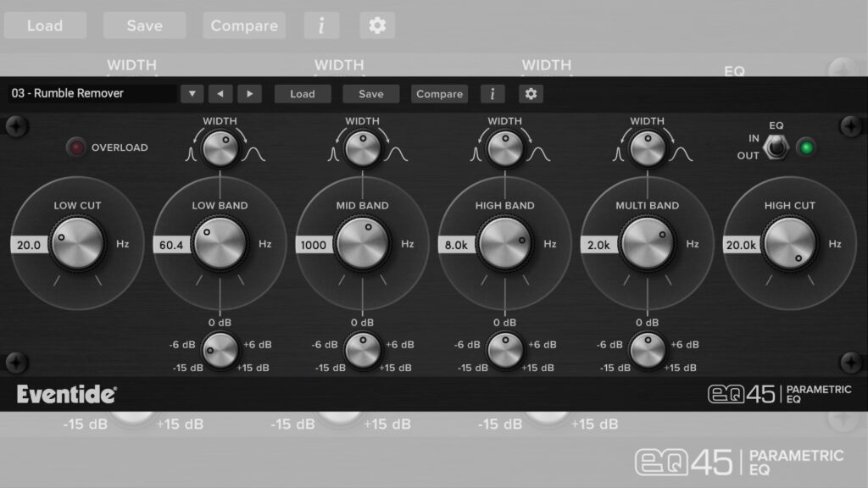Image resolution: width=868 pixels, height=488 pixels.
Task: Click the previous preset arrow
Action: click(221, 93)
